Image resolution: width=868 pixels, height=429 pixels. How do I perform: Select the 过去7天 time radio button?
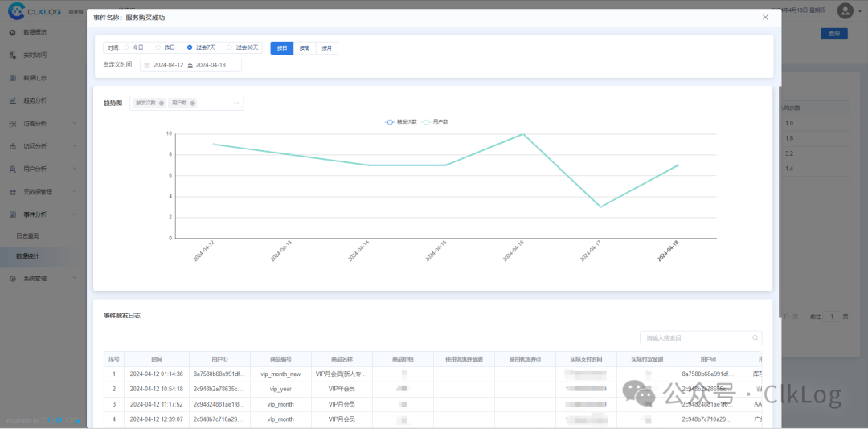[190, 47]
